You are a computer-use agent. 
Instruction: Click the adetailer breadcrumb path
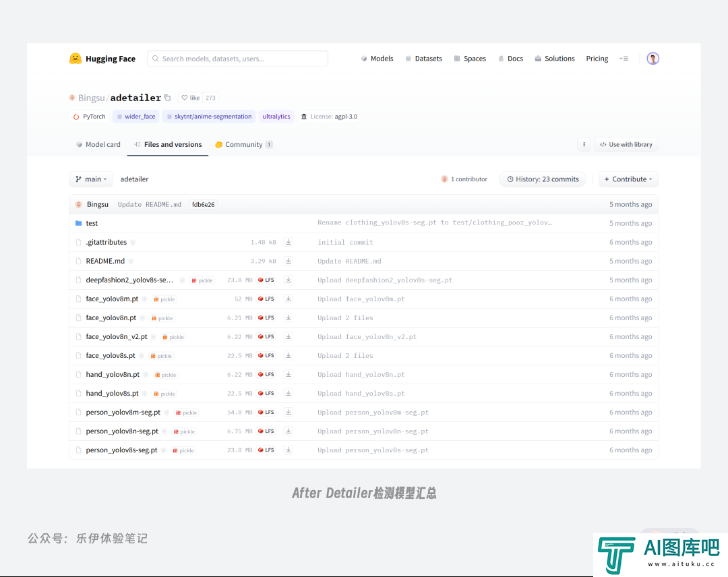click(134, 179)
